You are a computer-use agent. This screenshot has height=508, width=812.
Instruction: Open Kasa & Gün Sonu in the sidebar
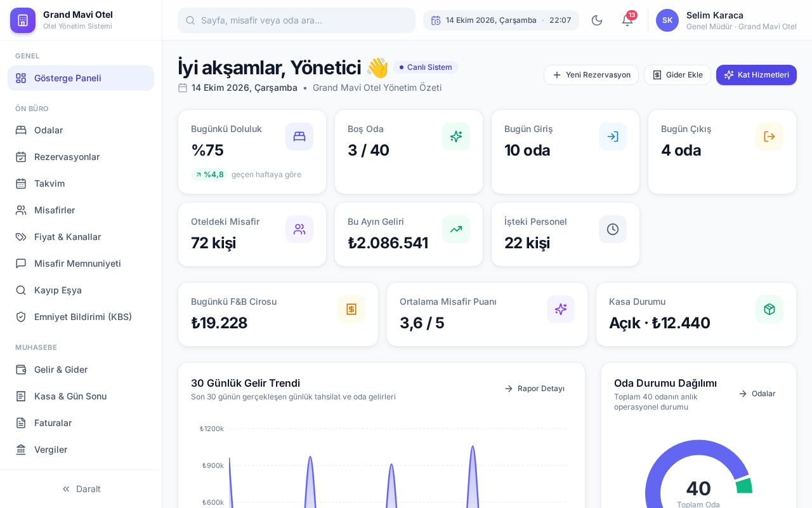point(81,396)
